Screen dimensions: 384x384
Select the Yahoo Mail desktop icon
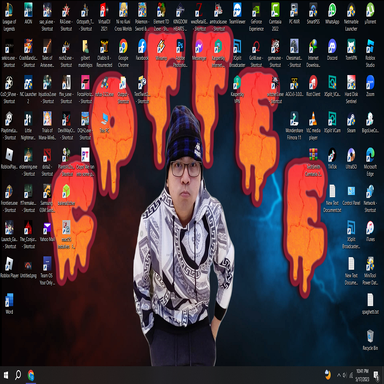pyautogui.click(x=47, y=231)
